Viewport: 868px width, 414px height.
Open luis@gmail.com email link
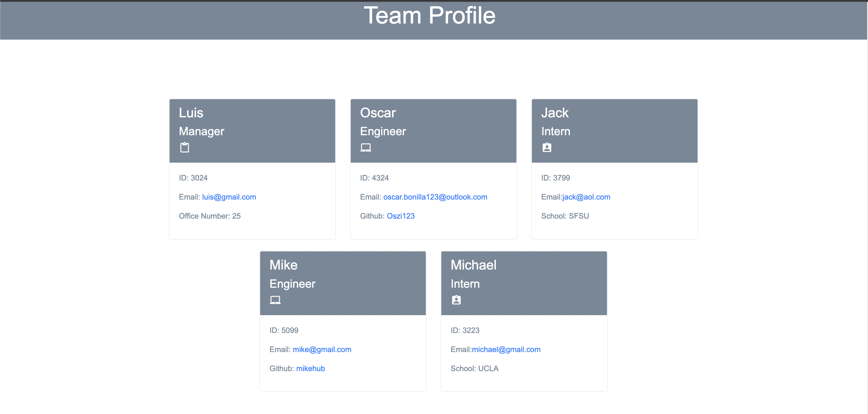click(229, 197)
